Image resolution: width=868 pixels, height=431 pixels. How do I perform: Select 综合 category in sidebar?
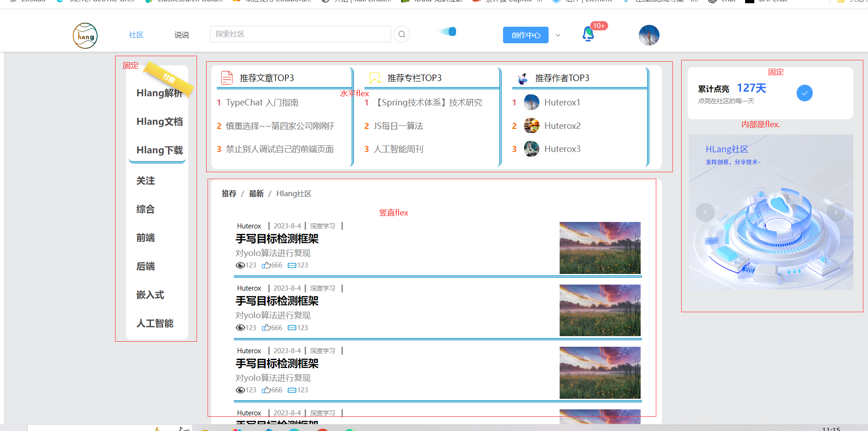click(x=145, y=209)
